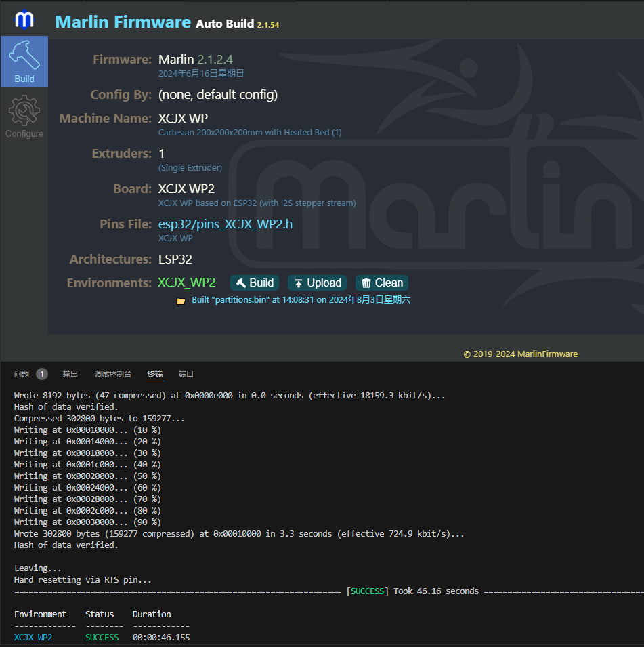Switch to the 问题 (Problems) tab
Screen dimensions: 644x647
(22, 374)
